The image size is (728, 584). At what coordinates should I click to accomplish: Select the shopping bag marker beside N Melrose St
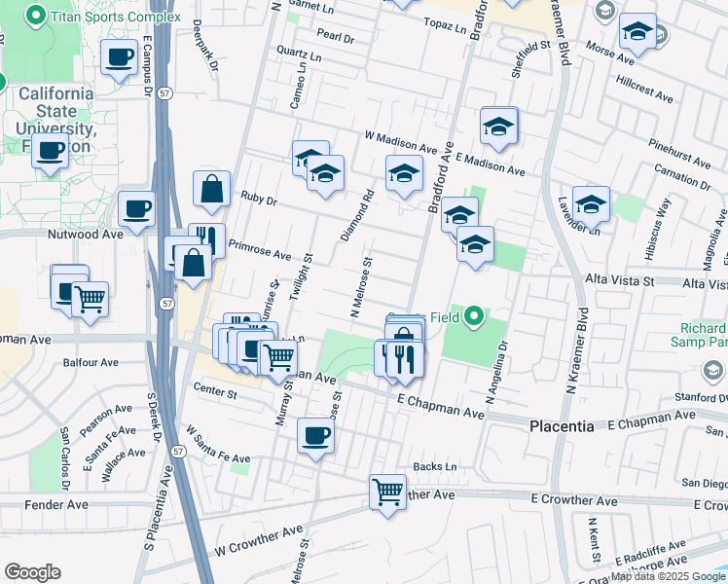pos(404,332)
